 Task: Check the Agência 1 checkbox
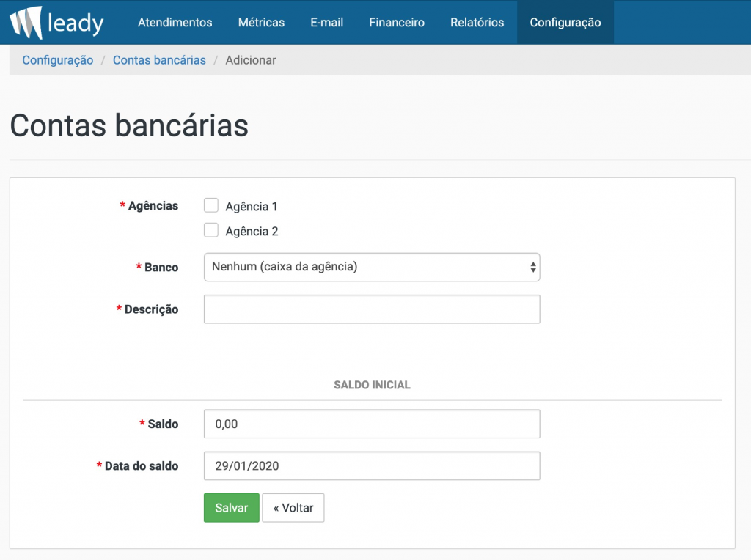coord(210,205)
